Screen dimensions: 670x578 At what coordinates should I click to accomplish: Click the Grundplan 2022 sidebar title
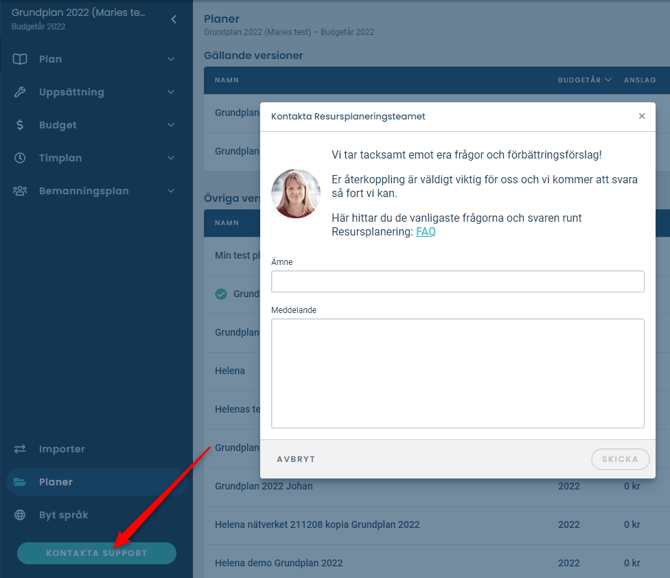[78, 12]
